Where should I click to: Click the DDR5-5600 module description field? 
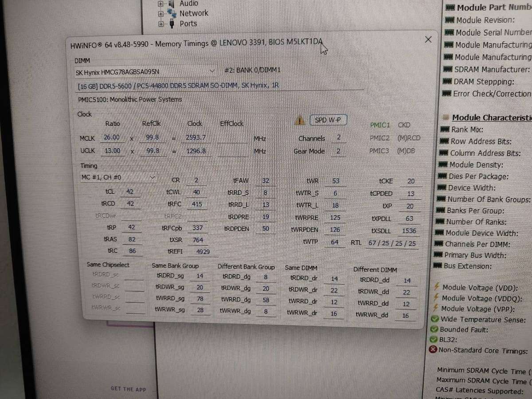tap(219, 85)
